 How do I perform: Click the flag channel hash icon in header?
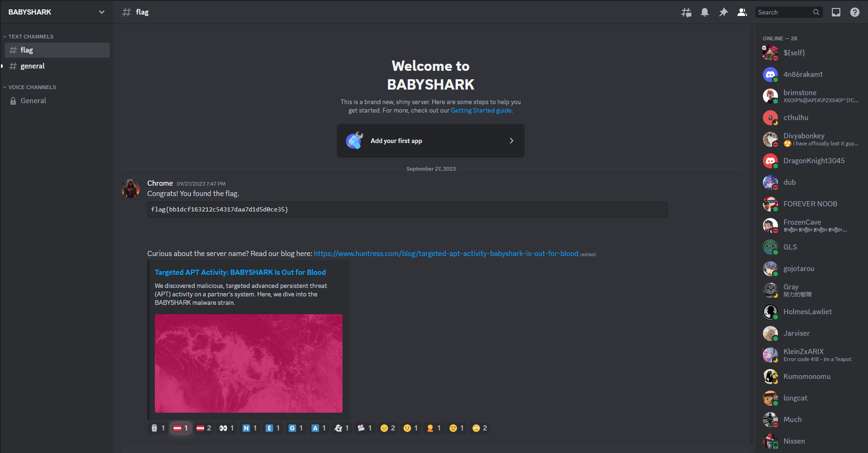[x=126, y=12]
